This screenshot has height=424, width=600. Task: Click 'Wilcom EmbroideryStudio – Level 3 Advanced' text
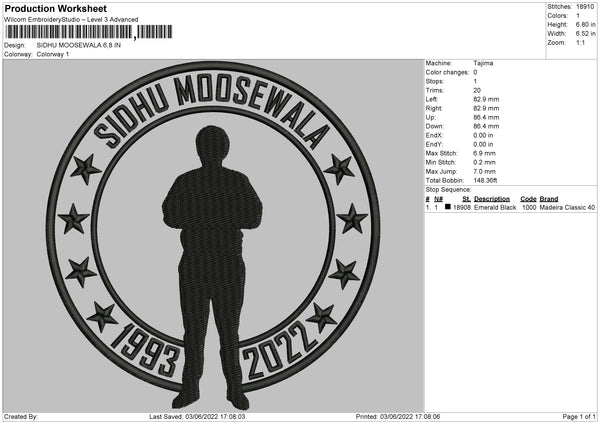(x=71, y=20)
